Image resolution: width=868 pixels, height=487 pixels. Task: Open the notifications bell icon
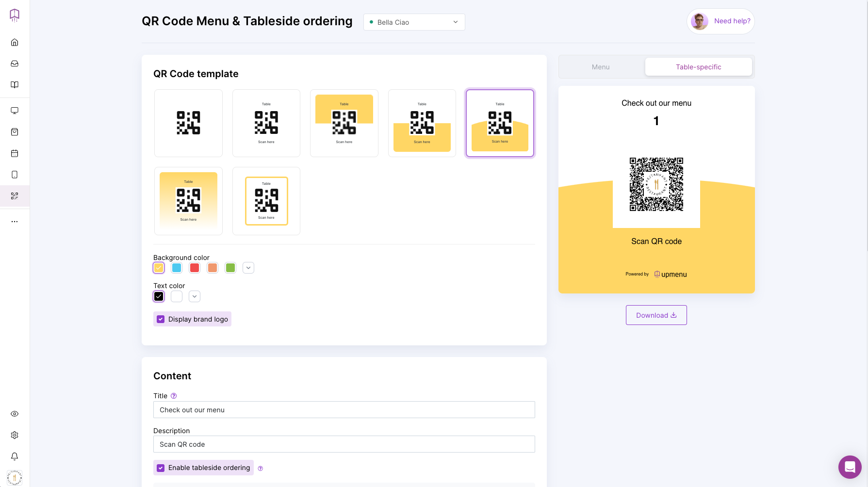[x=15, y=456]
